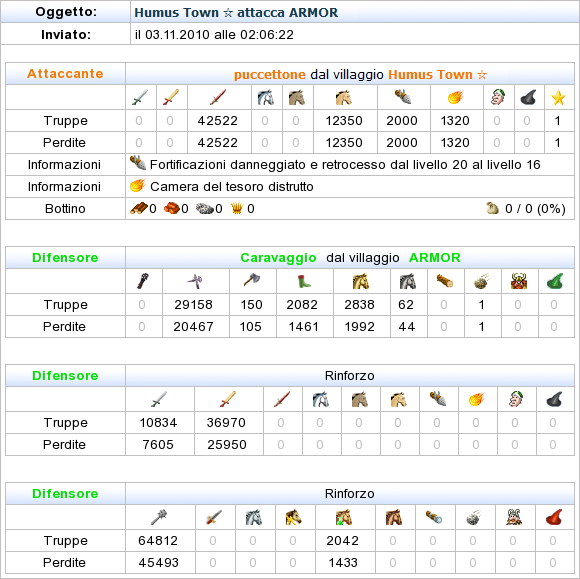
Task: Click the green boot Scout icon
Action: coord(304,281)
